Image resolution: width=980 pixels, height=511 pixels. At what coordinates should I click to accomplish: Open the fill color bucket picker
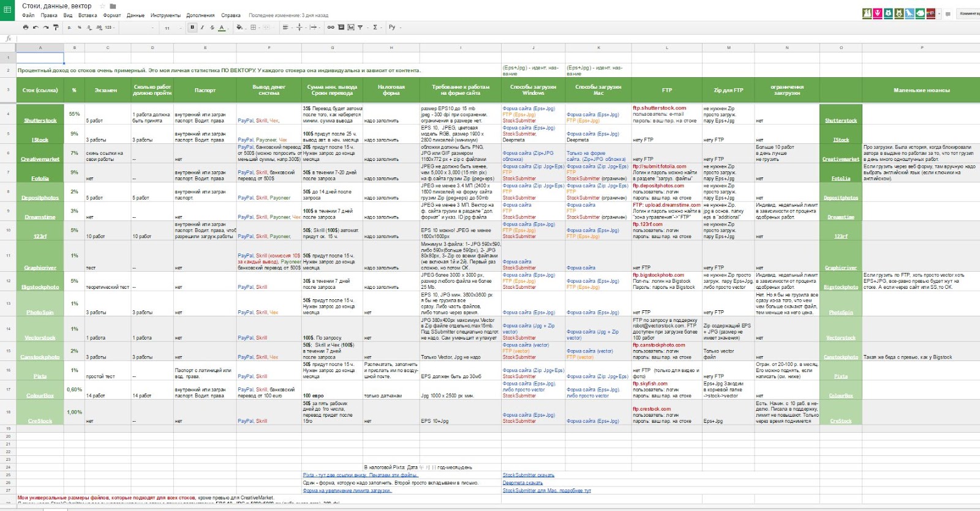pos(240,28)
